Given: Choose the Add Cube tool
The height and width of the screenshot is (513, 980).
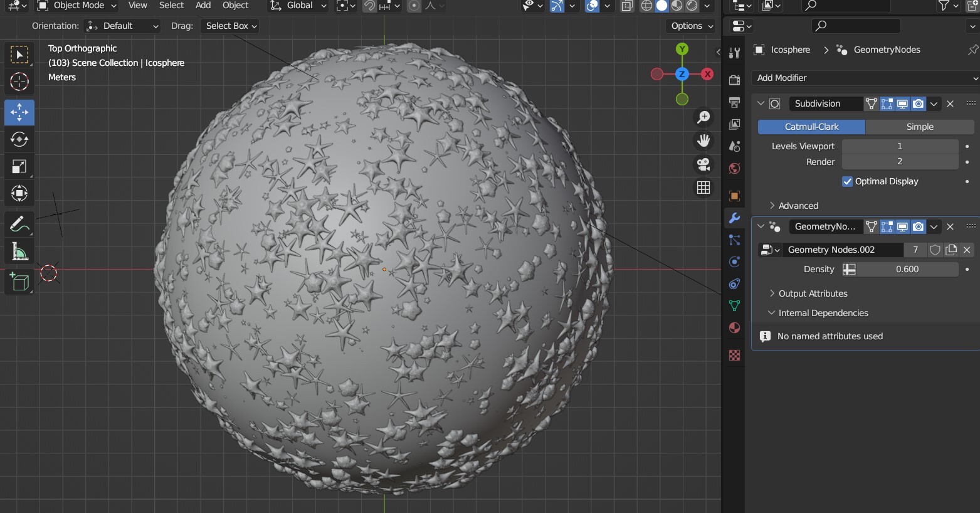Looking at the screenshot, I should pos(19,282).
